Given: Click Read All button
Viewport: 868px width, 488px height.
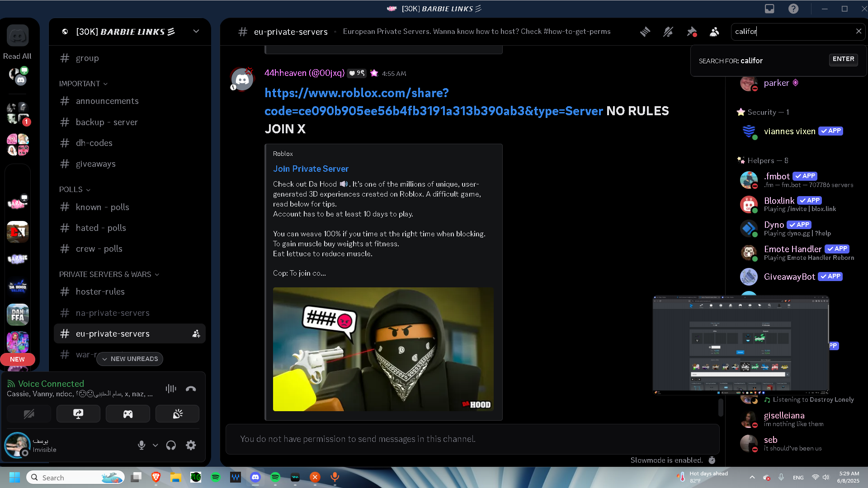Looking at the screenshot, I should (x=17, y=56).
